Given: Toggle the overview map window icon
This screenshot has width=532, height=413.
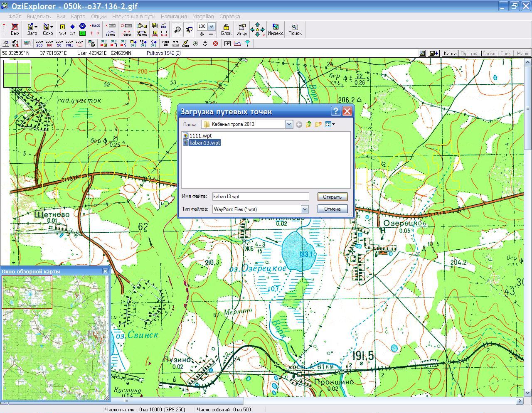Looking at the screenshot, I should [x=189, y=29].
